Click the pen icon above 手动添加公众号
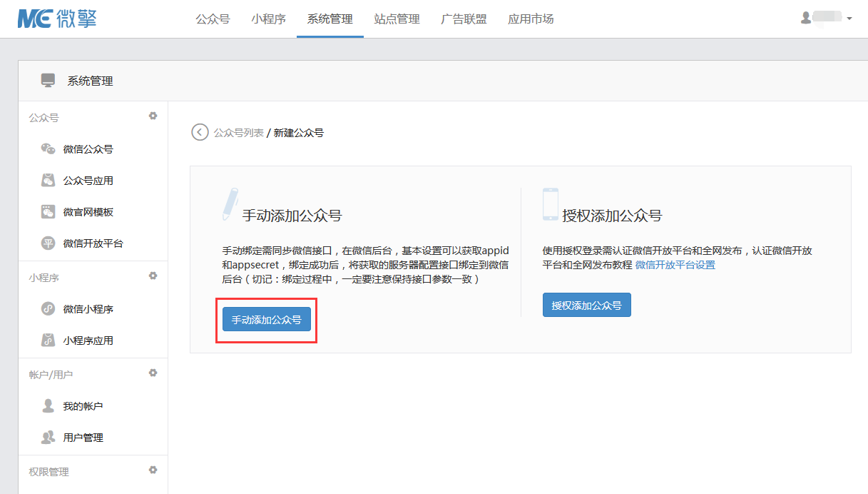This screenshot has height=494, width=868. click(230, 203)
